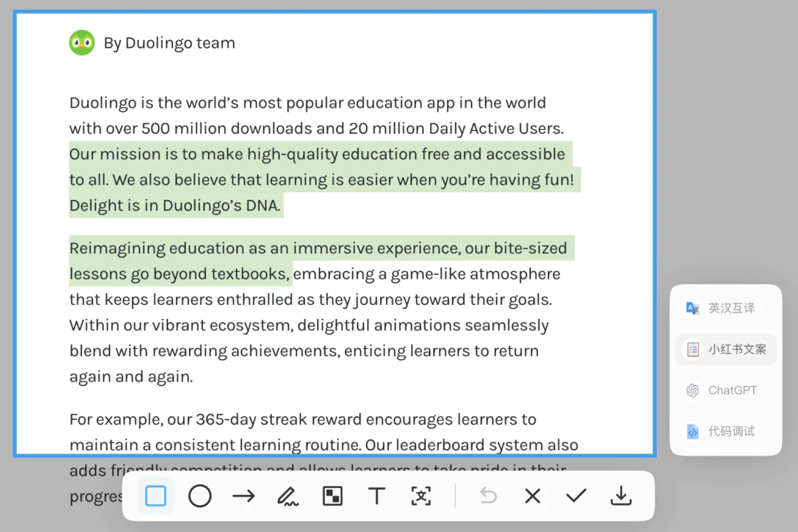
Task: Select the rectangle annotation tool
Action: pyautogui.click(x=156, y=496)
